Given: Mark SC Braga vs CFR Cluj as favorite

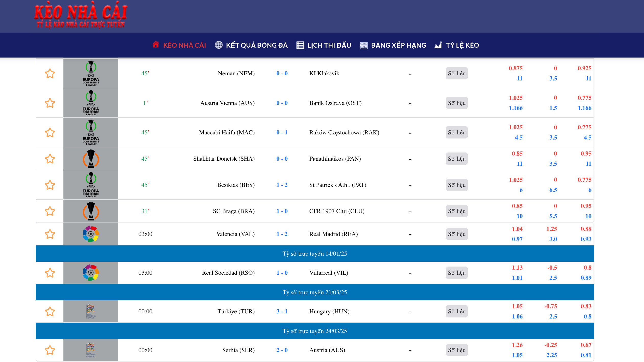Looking at the screenshot, I should tap(50, 211).
